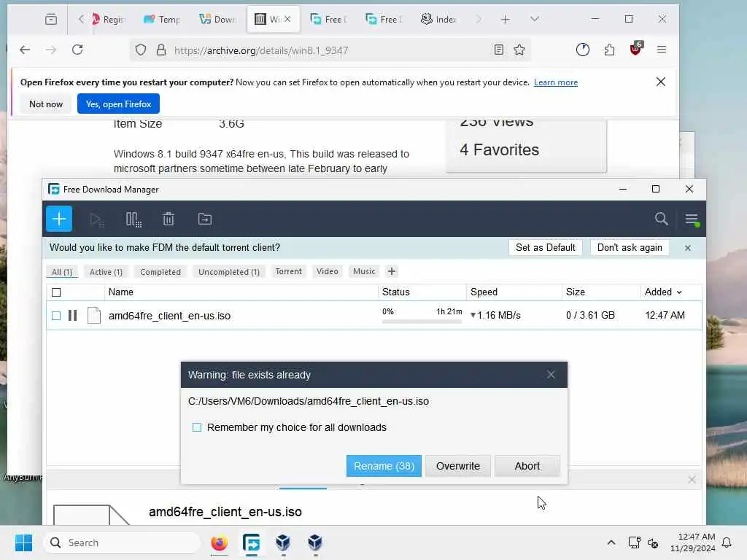This screenshot has height=560, width=747.
Task: Click the start download play icon in FDM toolbar
Action: 97,219
